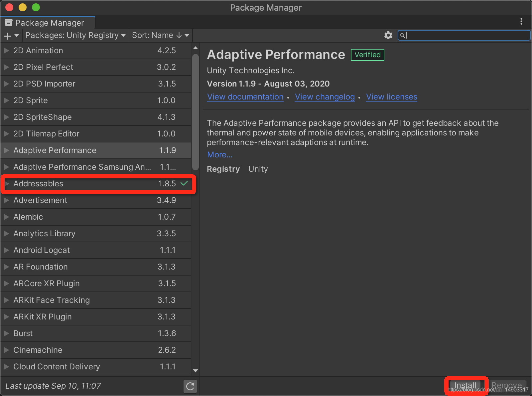Open the overflow three-dot menu
The height and width of the screenshot is (396, 532).
[x=521, y=21]
